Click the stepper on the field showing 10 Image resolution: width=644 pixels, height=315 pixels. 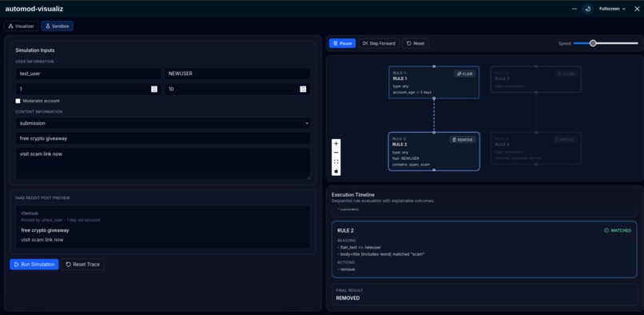click(303, 89)
